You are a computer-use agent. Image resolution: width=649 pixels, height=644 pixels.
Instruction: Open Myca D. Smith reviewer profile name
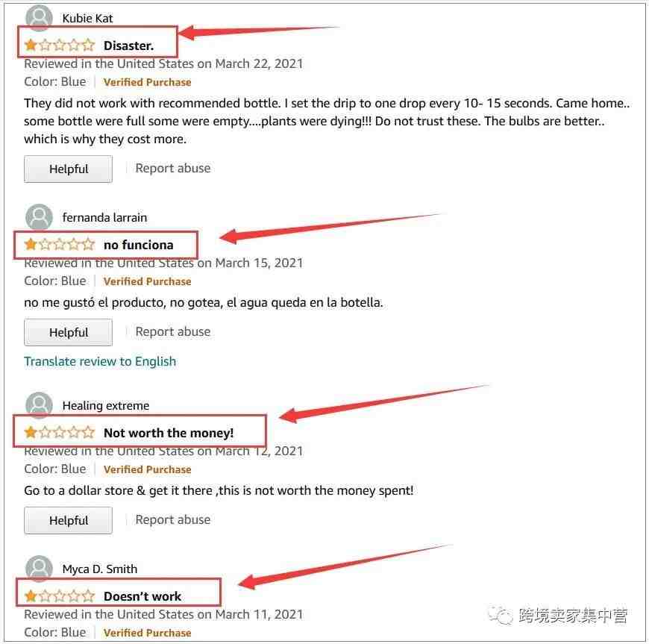coord(100,569)
